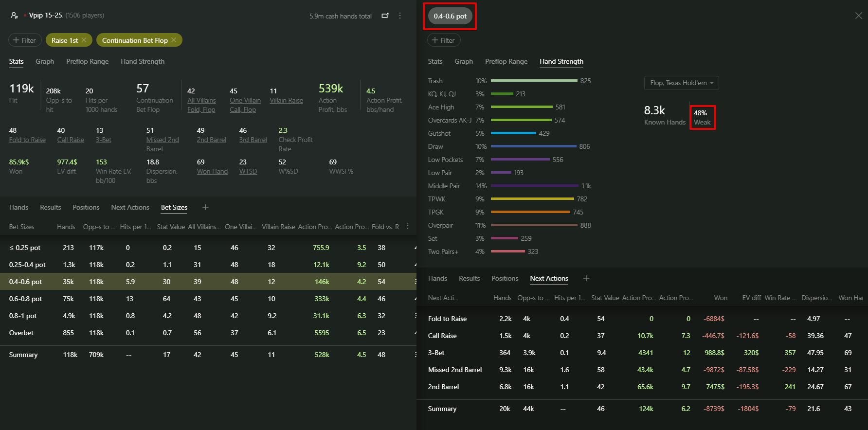Expand the Flop, Texas Hold'em dropdown
This screenshot has width=868, height=430.
pyautogui.click(x=681, y=83)
